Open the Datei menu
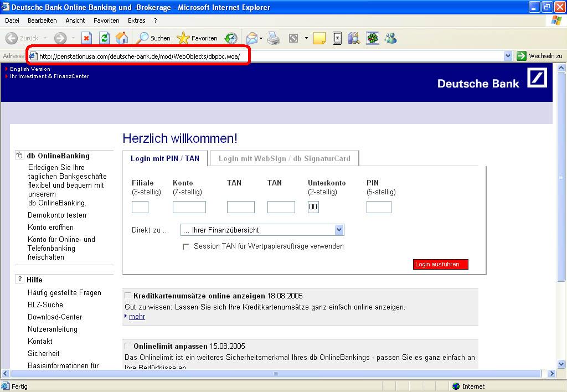Screen dimensions: 567x392 [12, 20]
